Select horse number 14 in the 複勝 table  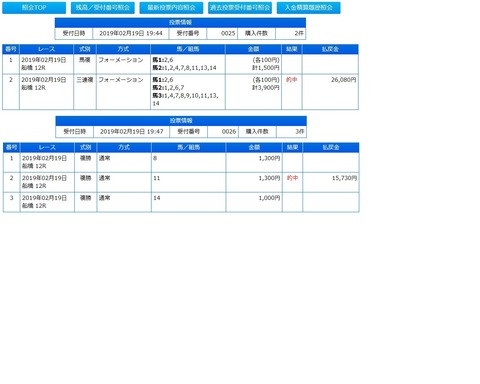157,198
